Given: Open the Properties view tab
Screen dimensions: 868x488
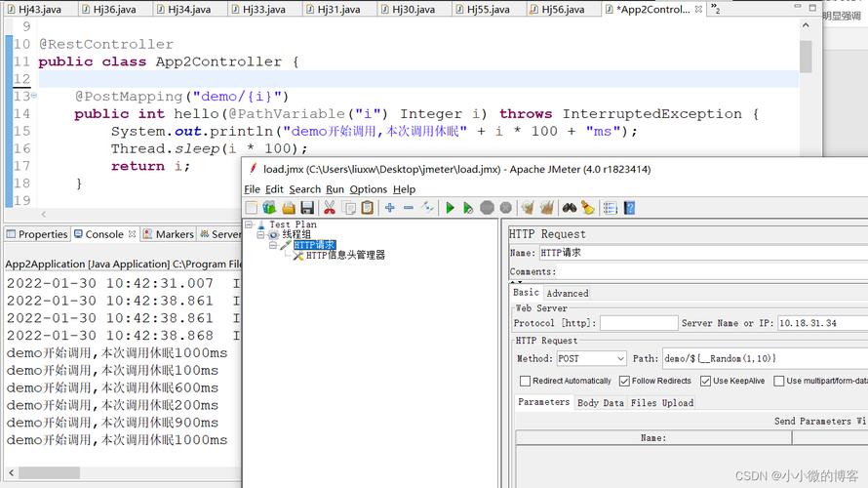Looking at the screenshot, I should (x=37, y=234).
